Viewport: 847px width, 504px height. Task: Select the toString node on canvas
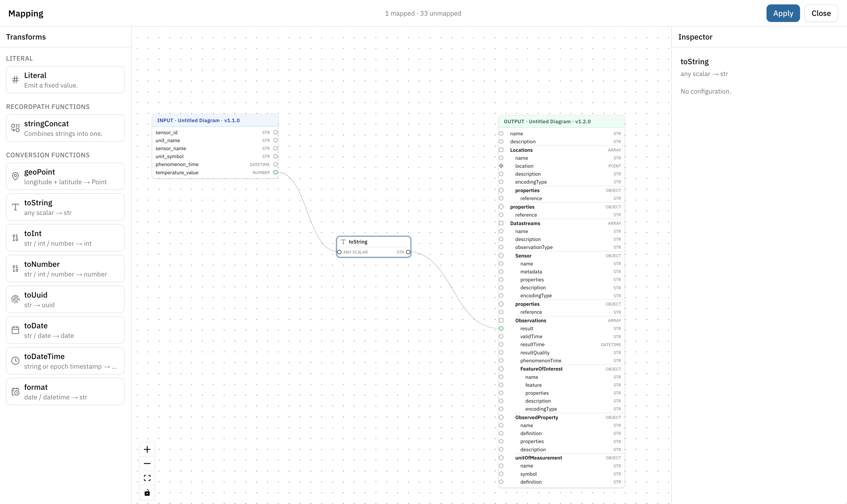(x=374, y=247)
